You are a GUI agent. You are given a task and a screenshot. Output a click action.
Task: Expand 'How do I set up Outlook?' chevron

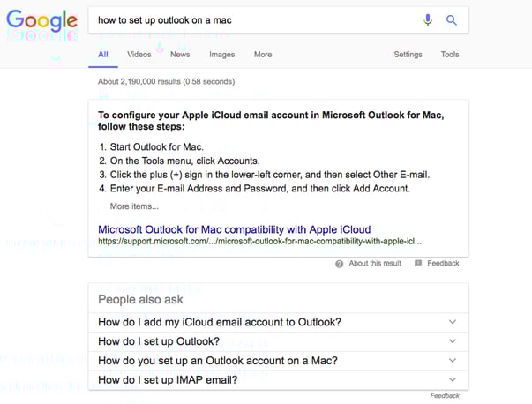[453, 341]
